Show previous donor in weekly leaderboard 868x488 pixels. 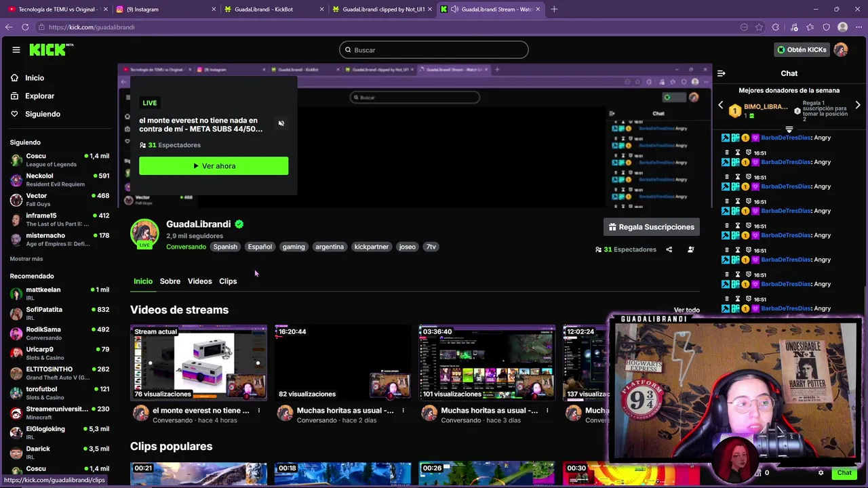click(x=721, y=105)
